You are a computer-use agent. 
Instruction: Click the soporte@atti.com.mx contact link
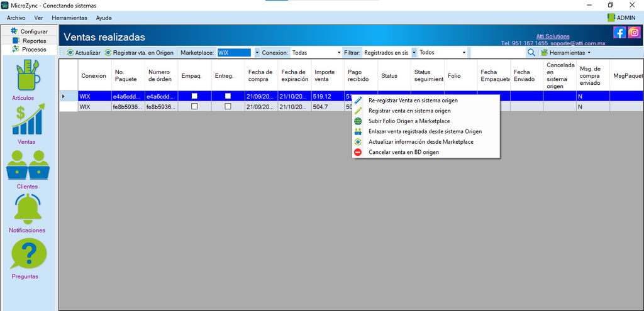579,43
